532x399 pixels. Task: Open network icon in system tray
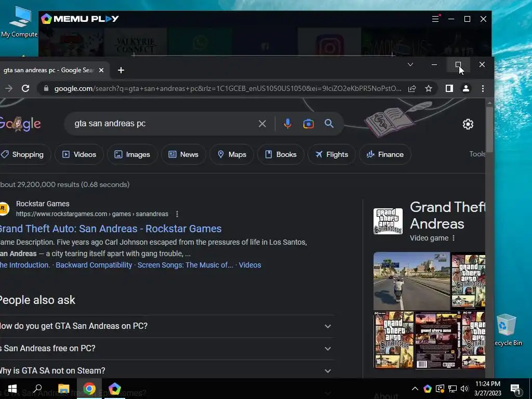[x=453, y=389]
